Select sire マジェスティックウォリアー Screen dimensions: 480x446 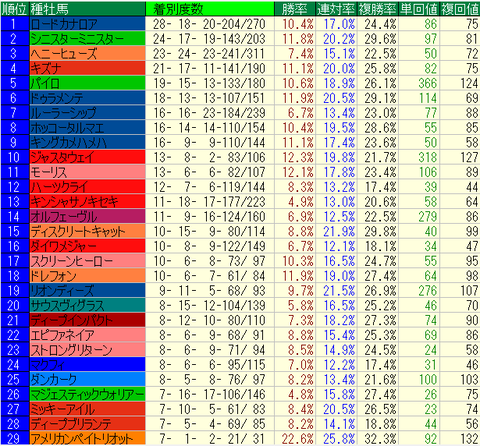click(87, 394)
